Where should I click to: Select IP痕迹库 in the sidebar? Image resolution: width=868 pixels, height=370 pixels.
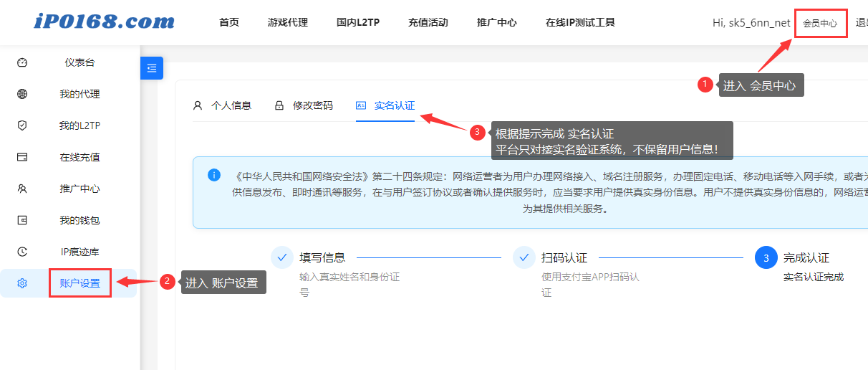(x=79, y=252)
